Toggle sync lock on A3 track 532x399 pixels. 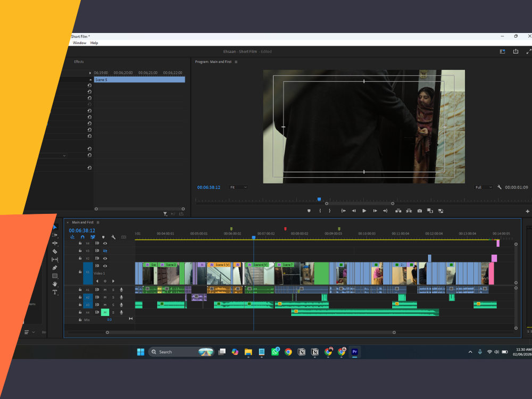pos(97,305)
